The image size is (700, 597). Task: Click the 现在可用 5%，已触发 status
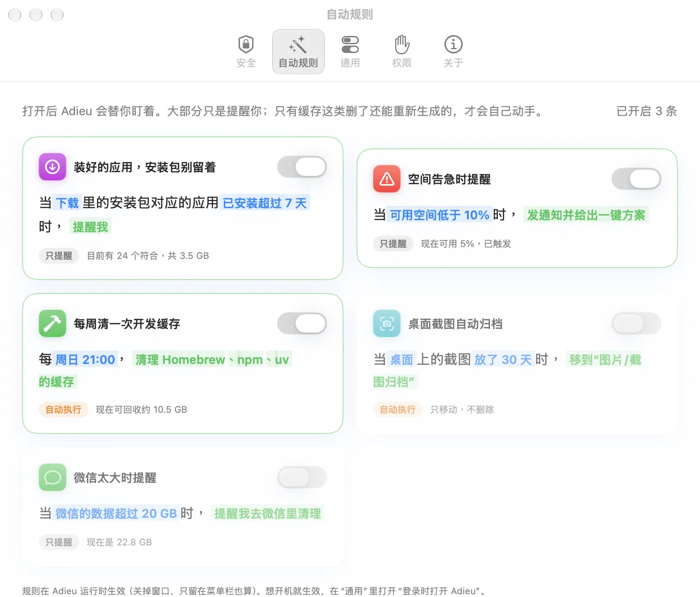(x=466, y=244)
